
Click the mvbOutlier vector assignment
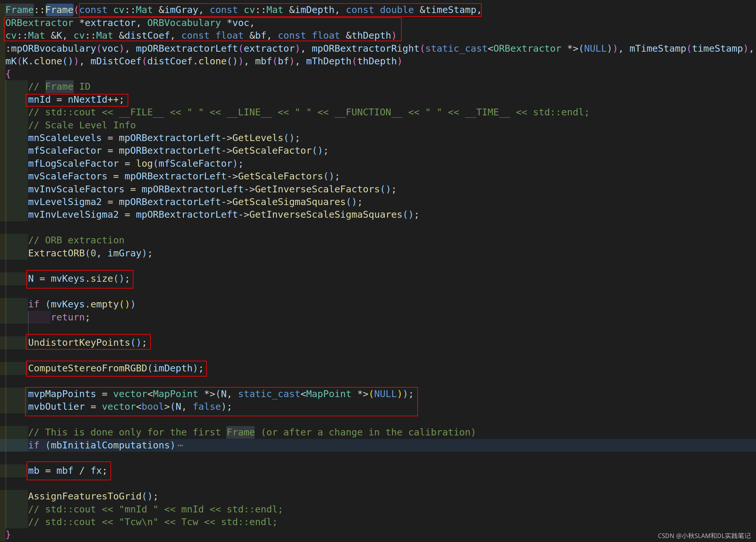[x=130, y=406]
